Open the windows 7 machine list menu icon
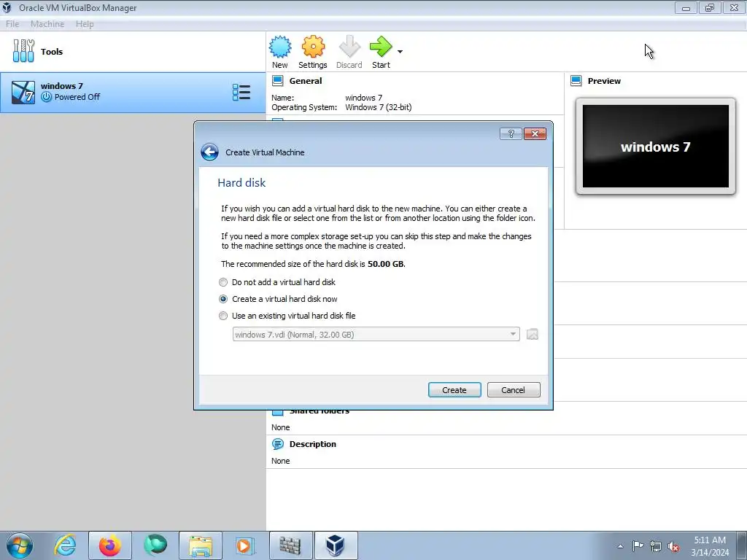The width and height of the screenshot is (747, 560). click(241, 93)
